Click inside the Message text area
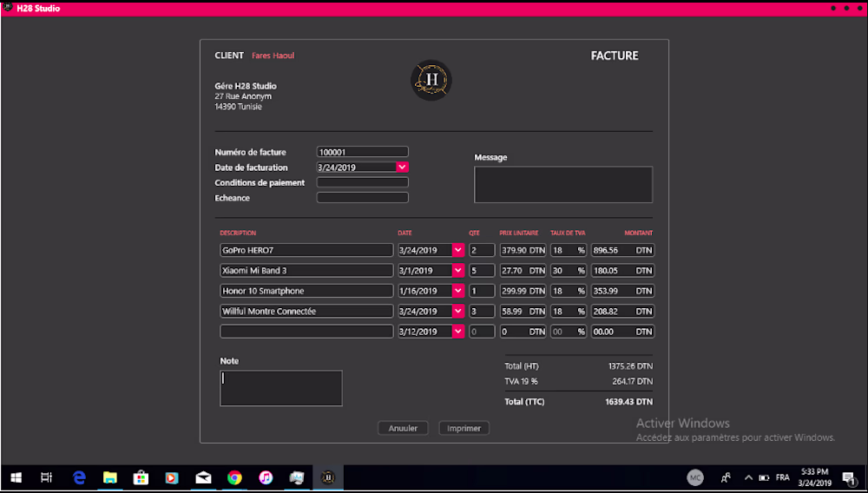Image resolution: width=868 pixels, height=493 pixels. point(563,184)
